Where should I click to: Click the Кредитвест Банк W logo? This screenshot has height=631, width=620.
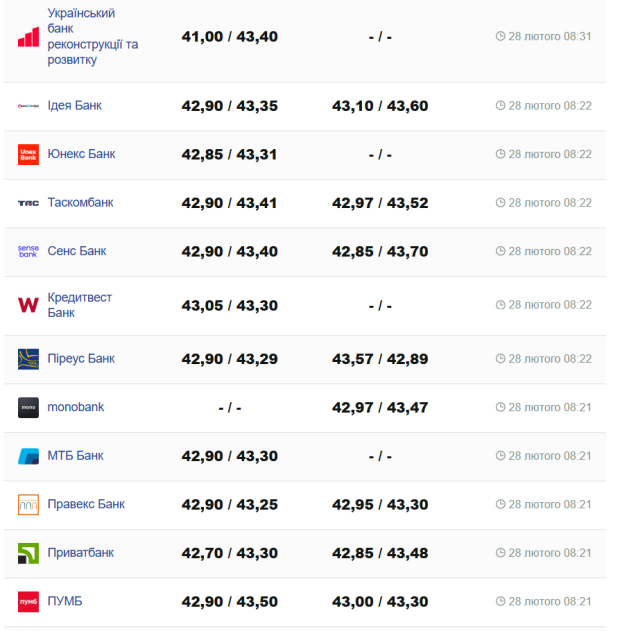[28, 305]
